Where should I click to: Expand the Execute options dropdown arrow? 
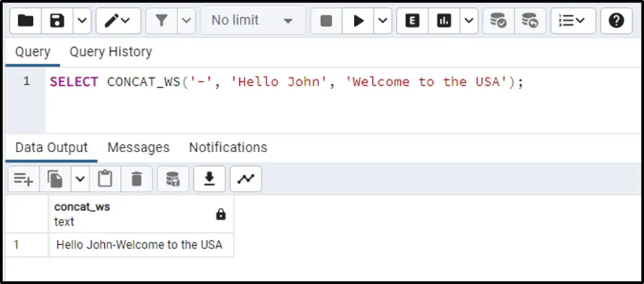point(383,21)
